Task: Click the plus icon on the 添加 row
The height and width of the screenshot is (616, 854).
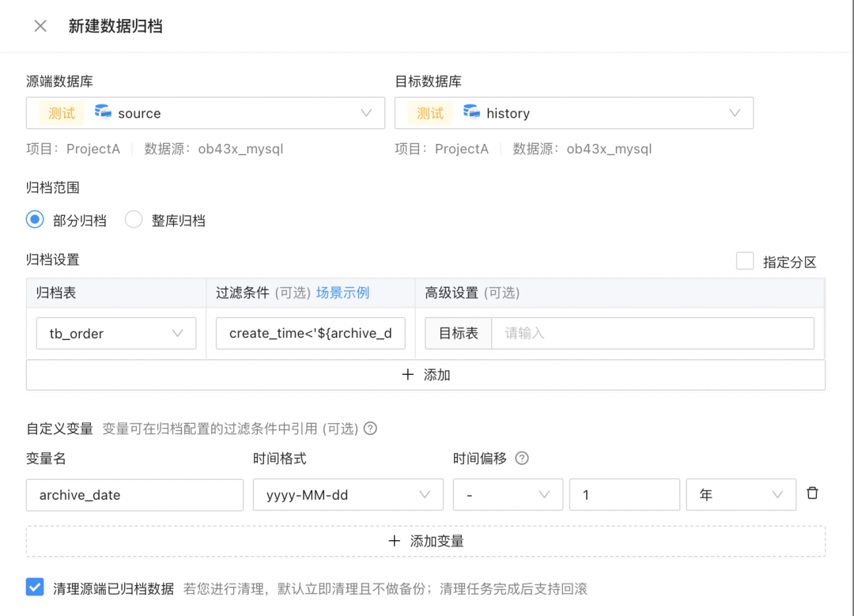Action: pyautogui.click(x=408, y=374)
